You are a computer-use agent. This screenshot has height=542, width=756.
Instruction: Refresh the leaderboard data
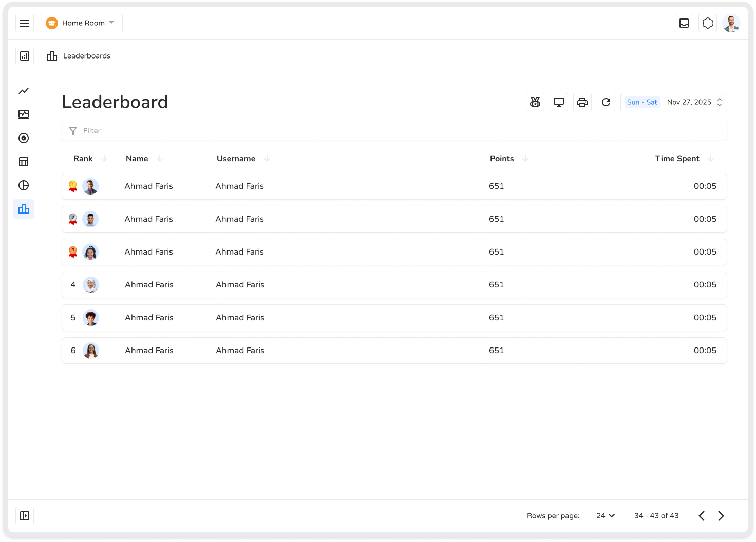coord(606,102)
